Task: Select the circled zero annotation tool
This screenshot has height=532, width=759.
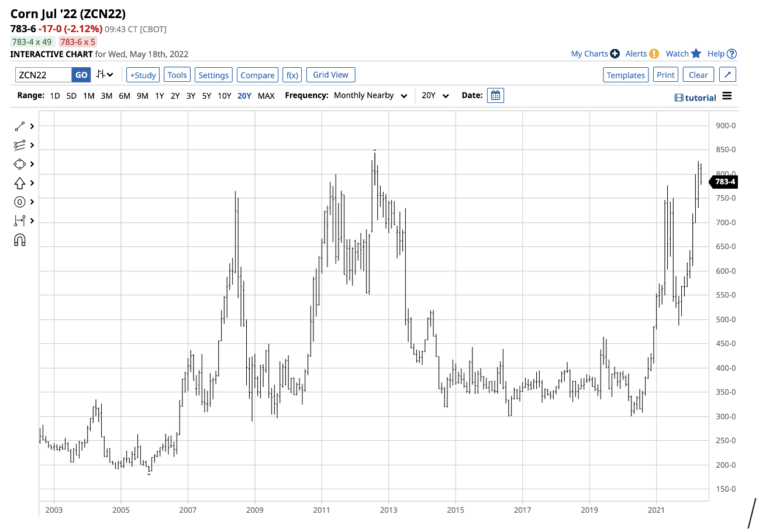Action: [x=20, y=202]
